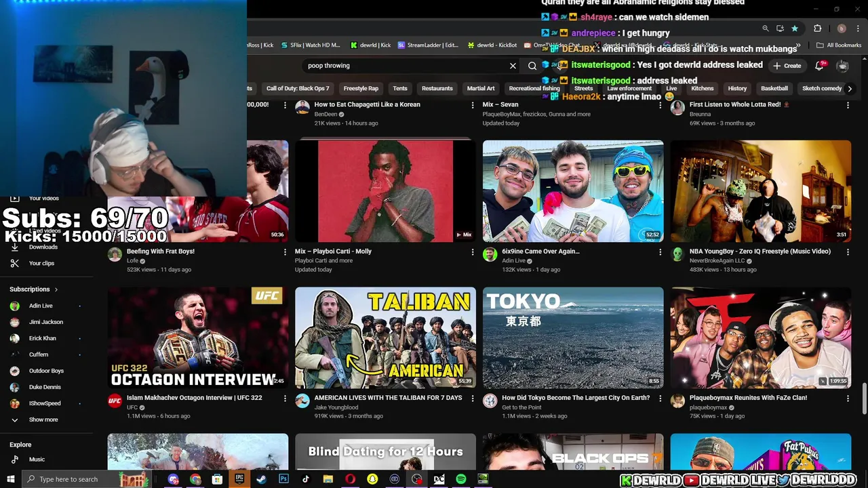This screenshot has width=868, height=488.
Task: Open the Windows Start menu
Action: tap(11, 479)
